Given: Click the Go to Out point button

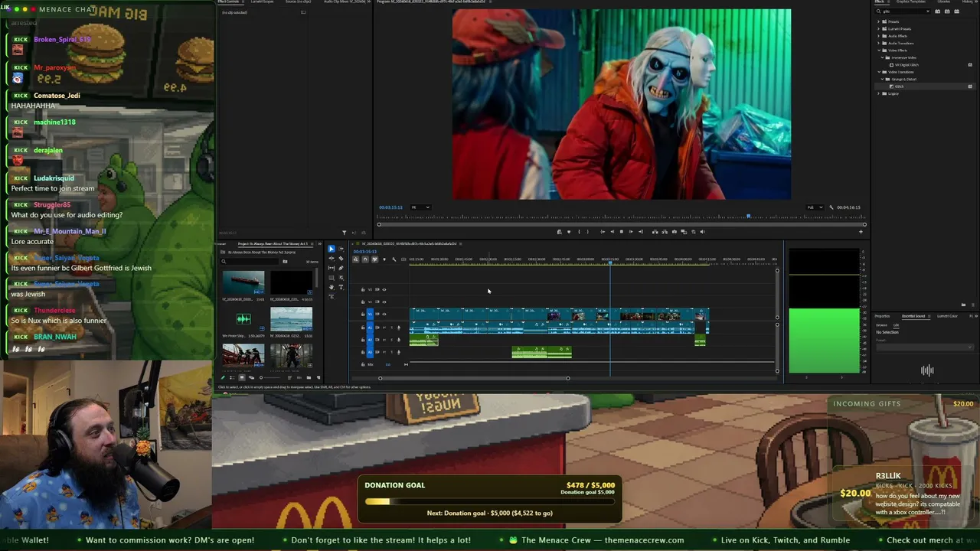Looking at the screenshot, I should point(639,232).
